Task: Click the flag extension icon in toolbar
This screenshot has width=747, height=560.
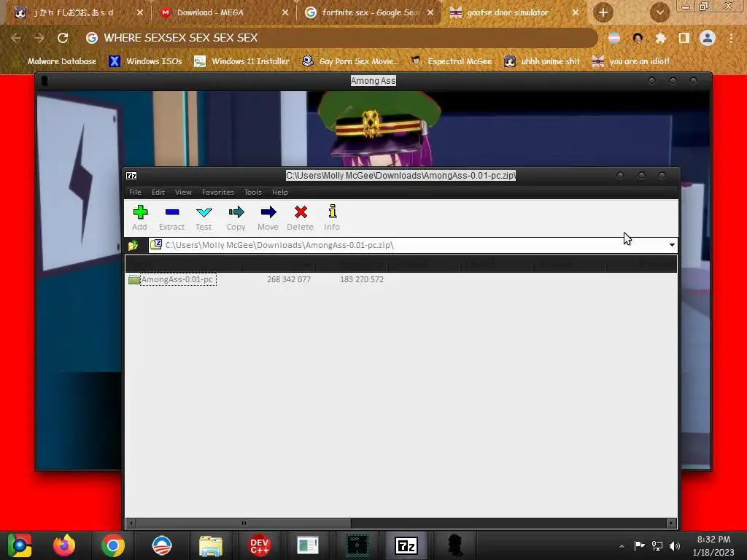Action: coord(614,38)
